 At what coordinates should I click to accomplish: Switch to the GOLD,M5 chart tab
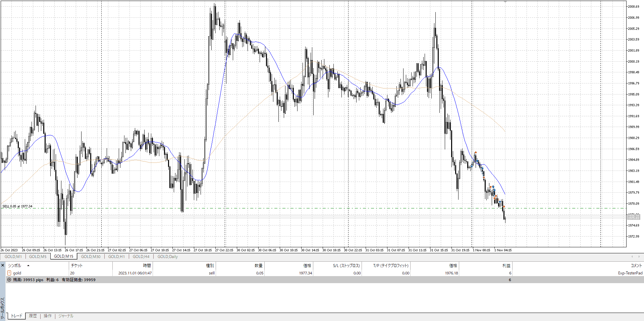pyautogui.click(x=38, y=257)
